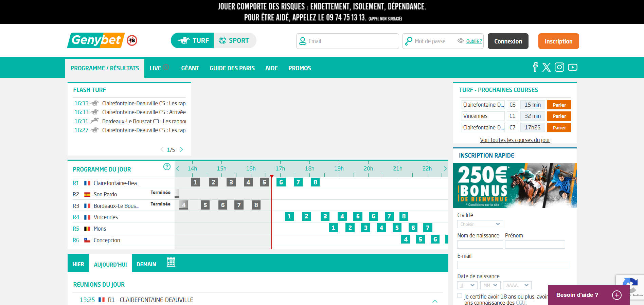
Task: Select Vincennes race 1 on the timeline
Action: pyautogui.click(x=289, y=216)
